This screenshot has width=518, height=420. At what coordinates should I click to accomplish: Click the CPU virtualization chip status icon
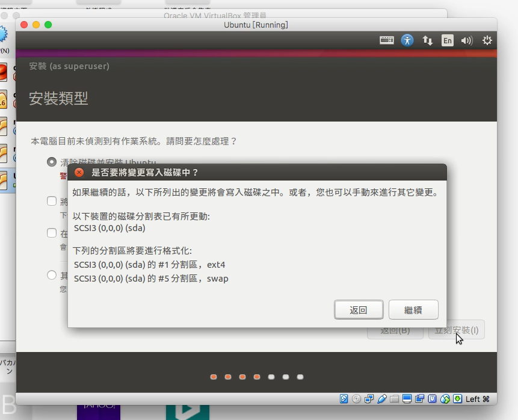pyautogui.click(x=432, y=399)
